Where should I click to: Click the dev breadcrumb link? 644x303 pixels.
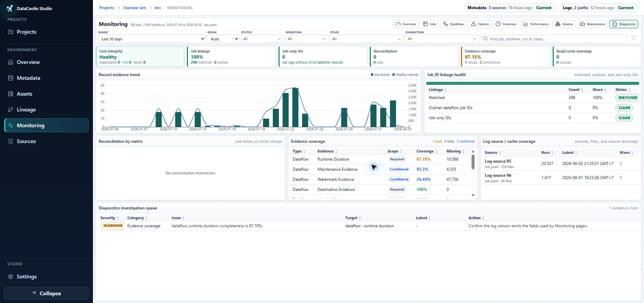[158, 8]
